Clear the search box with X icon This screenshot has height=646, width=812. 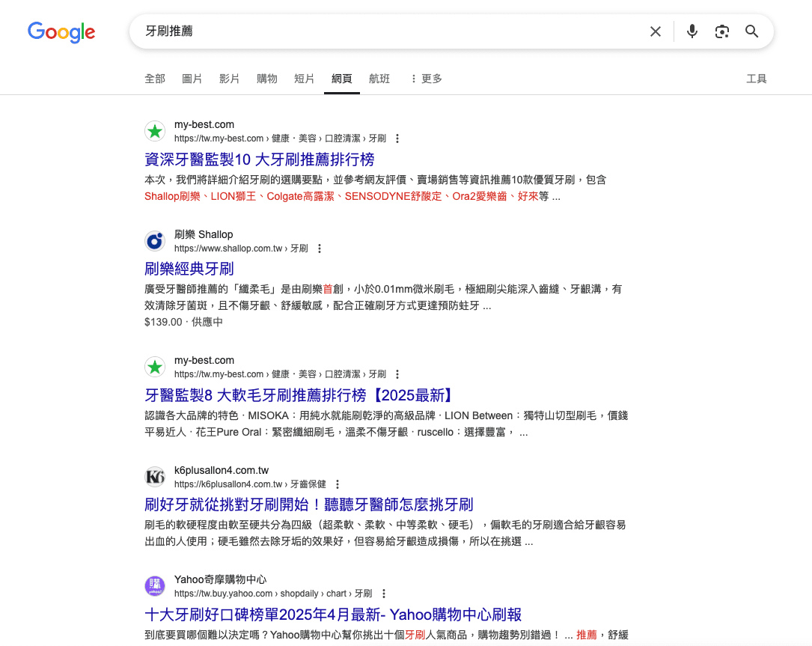coord(655,31)
